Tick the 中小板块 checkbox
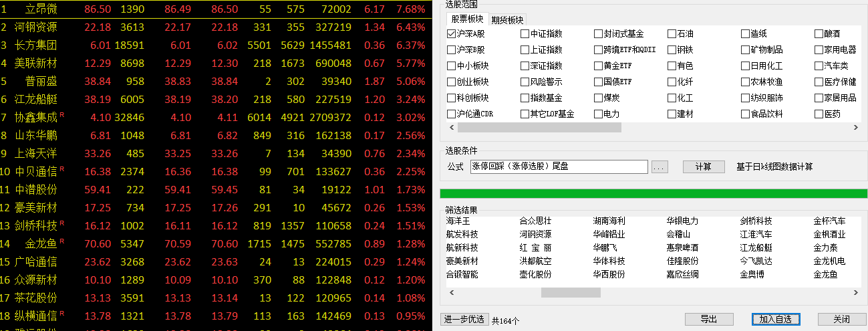Image resolution: width=868 pixels, height=331 pixels. pyautogui.click(x=452, y=66)
